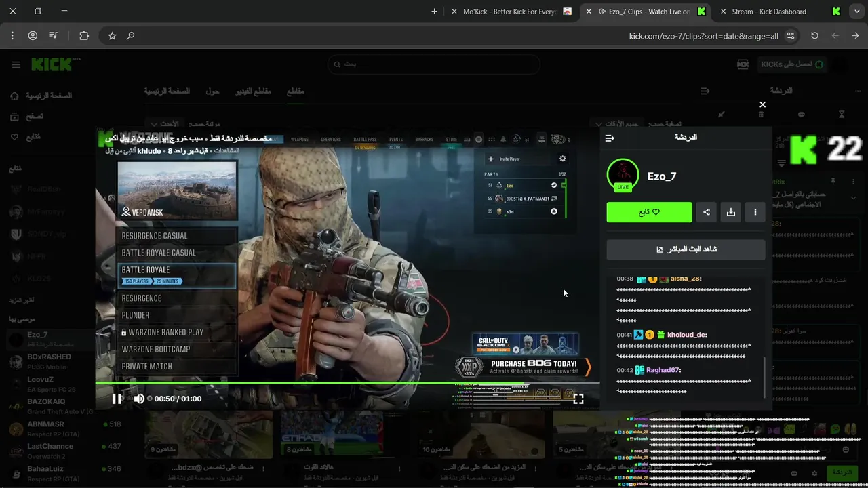
Task: Open Ezo_7's avatar with the LIVE badge
Action: [623, 176]
